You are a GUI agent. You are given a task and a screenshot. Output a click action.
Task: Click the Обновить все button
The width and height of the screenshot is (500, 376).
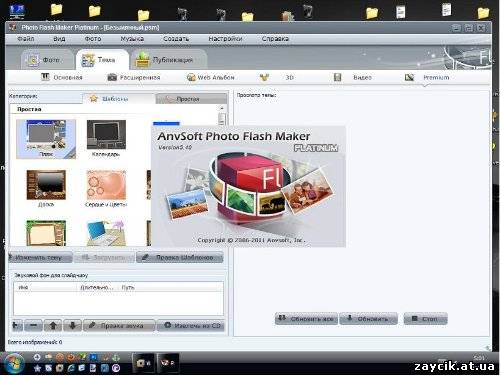point(306,319)
